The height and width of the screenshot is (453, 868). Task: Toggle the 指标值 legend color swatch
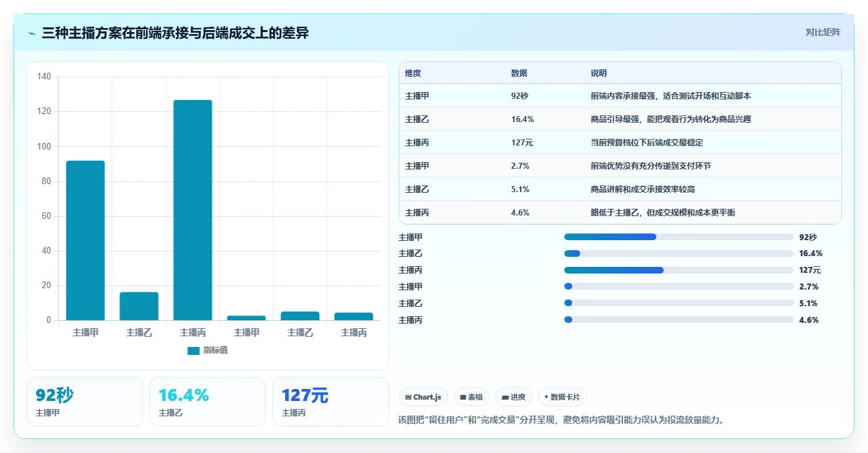[193, 350]
